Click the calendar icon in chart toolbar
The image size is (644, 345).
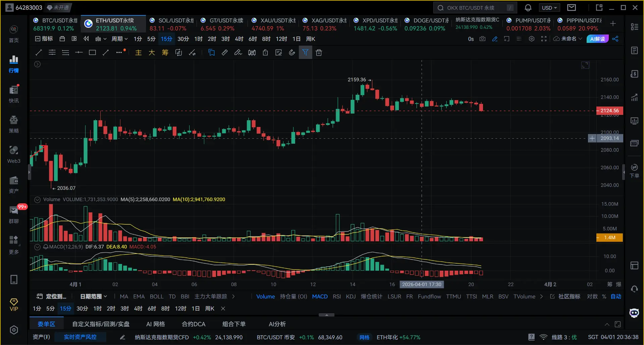point(62,39)
